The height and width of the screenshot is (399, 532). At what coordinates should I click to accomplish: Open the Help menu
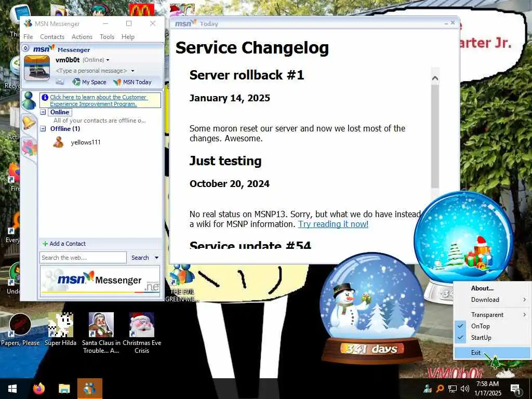click(x=128, y=37)
